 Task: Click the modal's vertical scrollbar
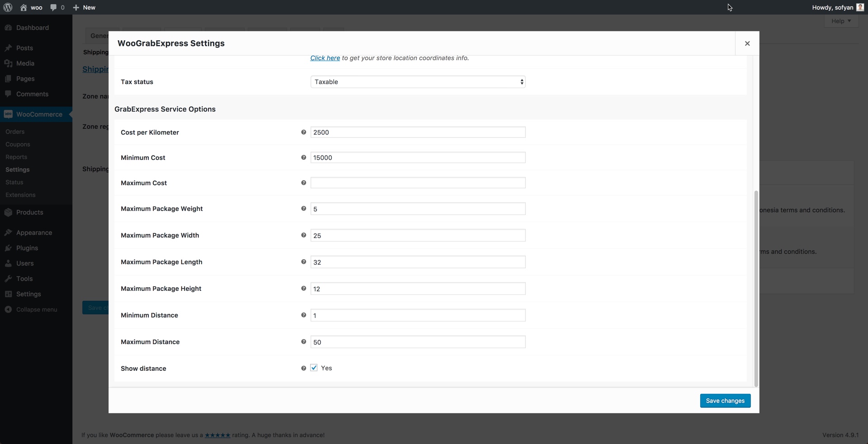tap(756, 289)
